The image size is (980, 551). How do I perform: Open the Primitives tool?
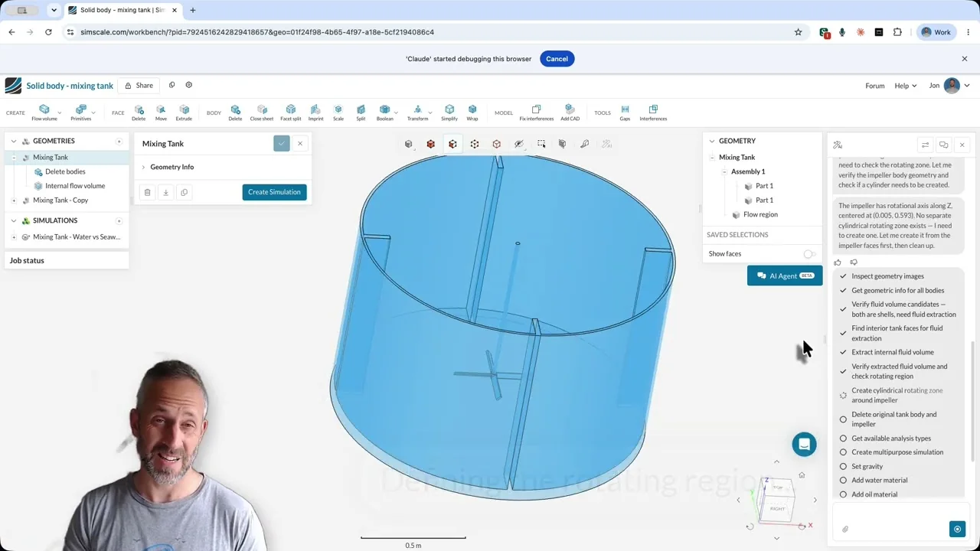pos(80,112)
